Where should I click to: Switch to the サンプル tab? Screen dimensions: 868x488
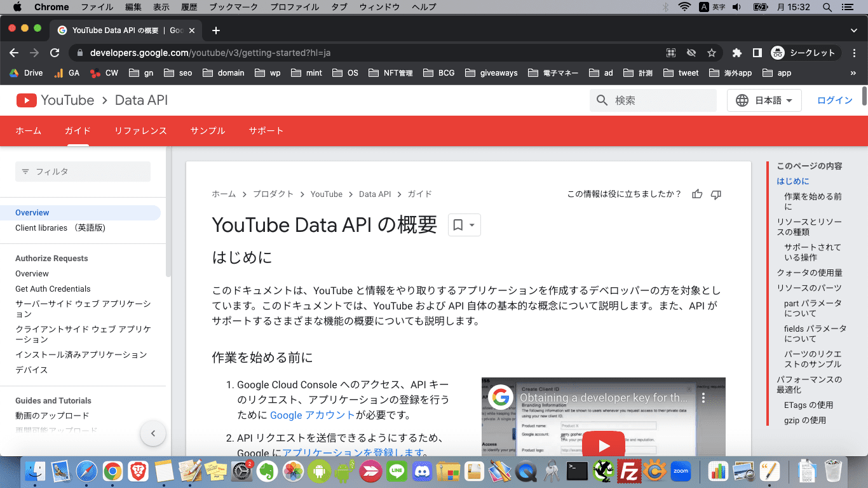208,131
